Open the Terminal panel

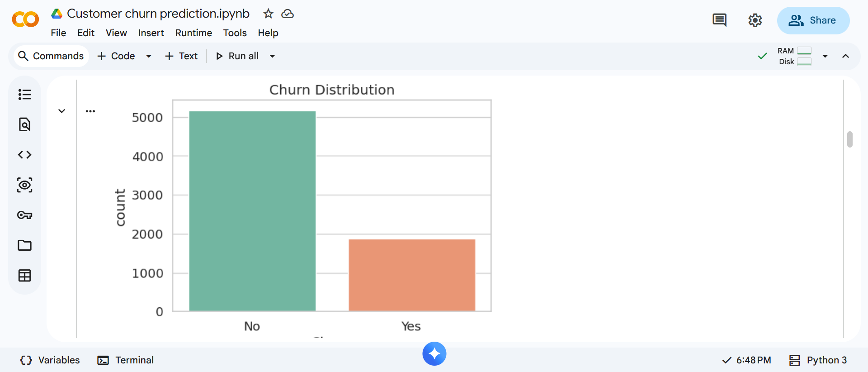coord(126,360)
